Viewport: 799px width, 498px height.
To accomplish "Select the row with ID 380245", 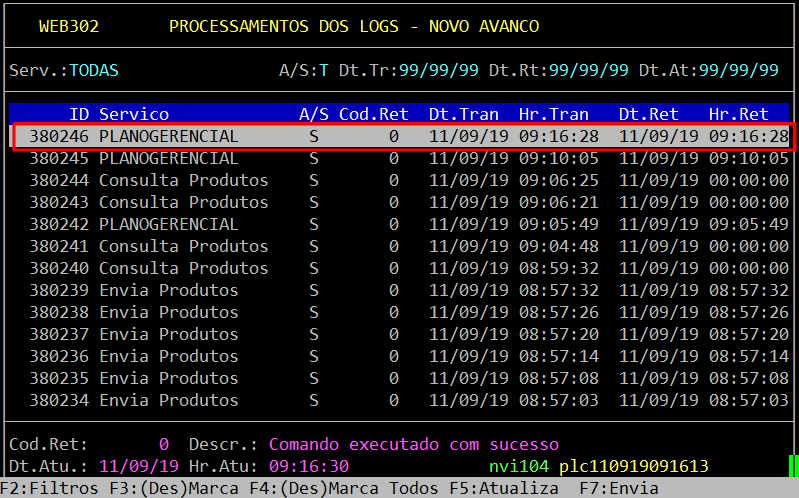I will point(400,158).
